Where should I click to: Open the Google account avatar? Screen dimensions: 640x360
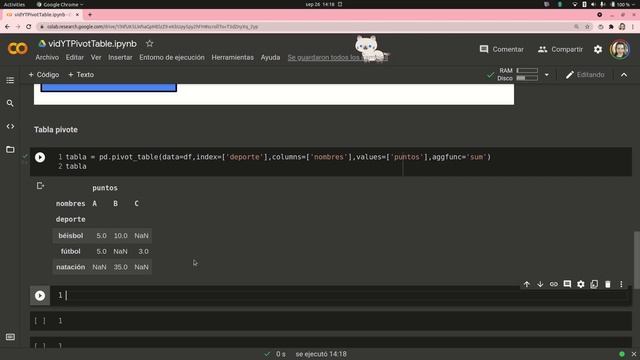pyautogui.click(x=619, y=49)
